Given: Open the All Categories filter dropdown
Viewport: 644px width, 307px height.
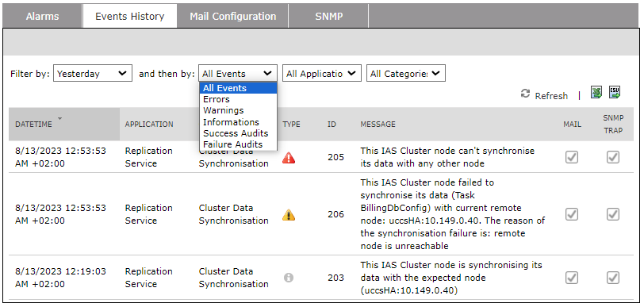Looking at the screenshot, I should (406, 74).
